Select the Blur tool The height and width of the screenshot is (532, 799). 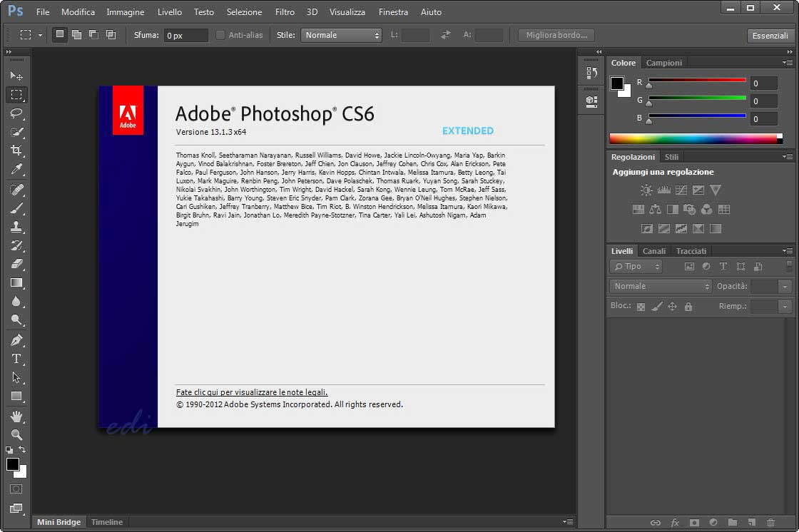click(16, 301)
